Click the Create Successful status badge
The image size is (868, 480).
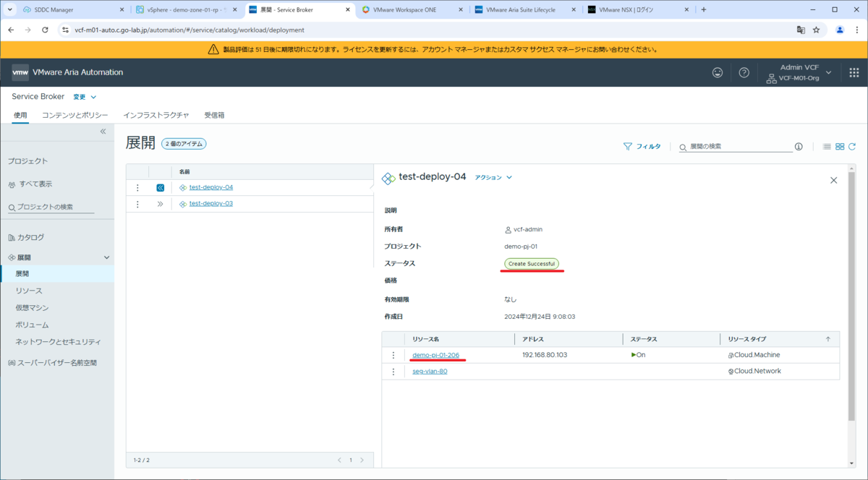click(532, 264)
